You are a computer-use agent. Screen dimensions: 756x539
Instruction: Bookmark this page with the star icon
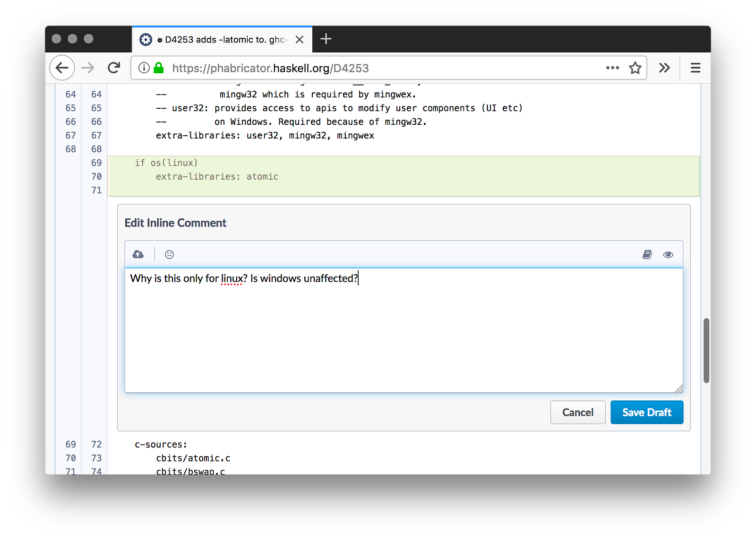click(635, 68)
